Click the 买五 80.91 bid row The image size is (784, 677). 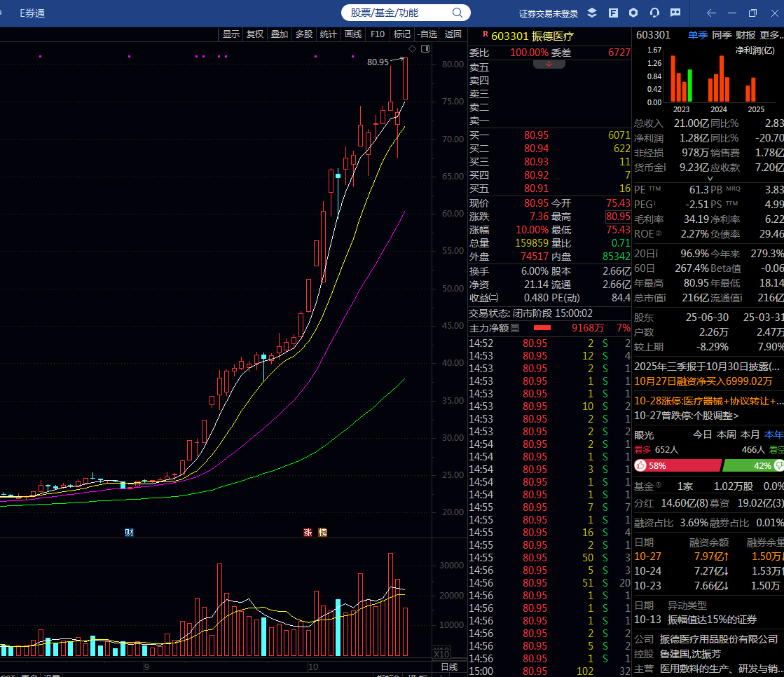(549, 189)
